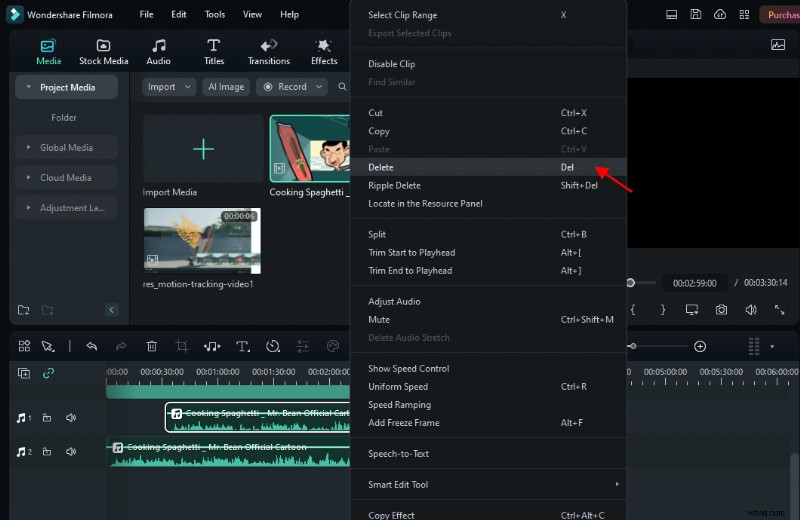Select Speech-to-Text entry
This screenshot has width=800, height=520.
tap(488, 454)
